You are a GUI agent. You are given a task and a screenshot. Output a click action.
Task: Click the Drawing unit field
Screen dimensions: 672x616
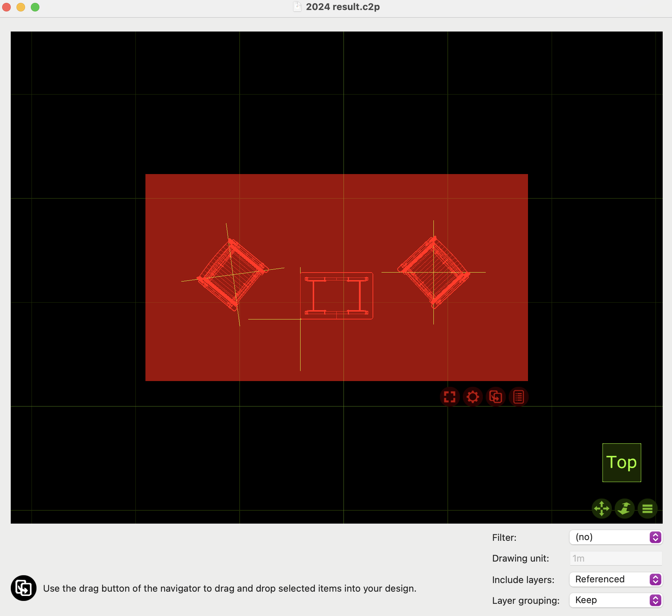(x=615, y=558)
